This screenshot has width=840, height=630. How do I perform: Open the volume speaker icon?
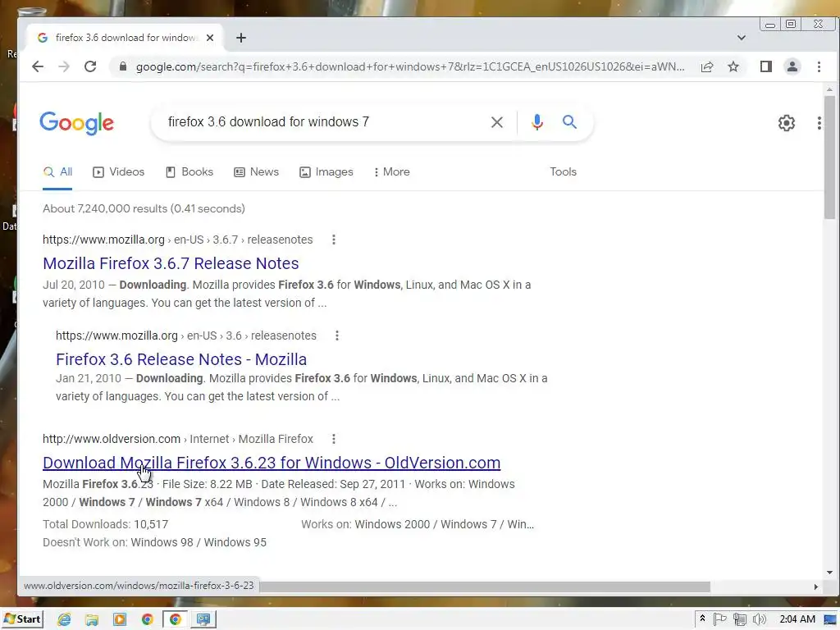coord(759,619)
